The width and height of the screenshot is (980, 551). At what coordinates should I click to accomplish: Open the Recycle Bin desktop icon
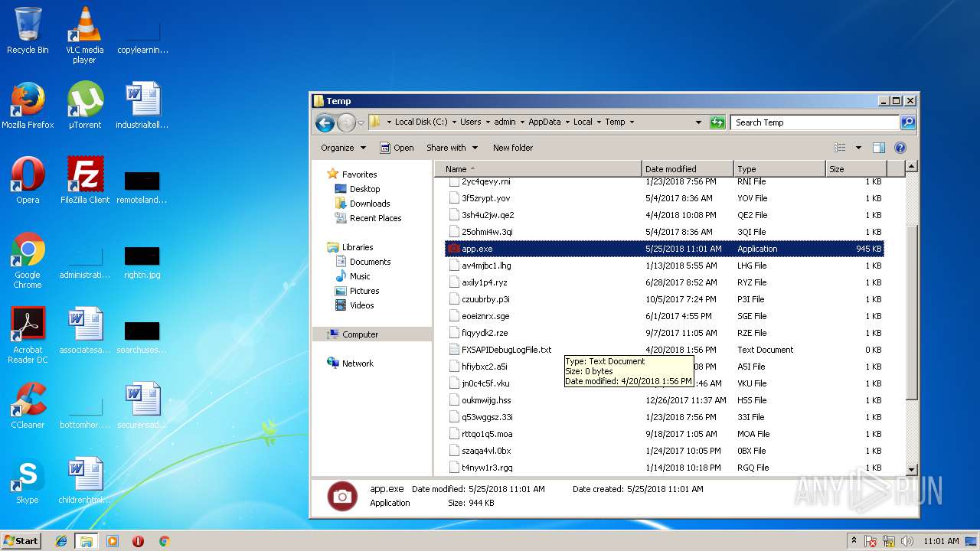click(28, 31)
